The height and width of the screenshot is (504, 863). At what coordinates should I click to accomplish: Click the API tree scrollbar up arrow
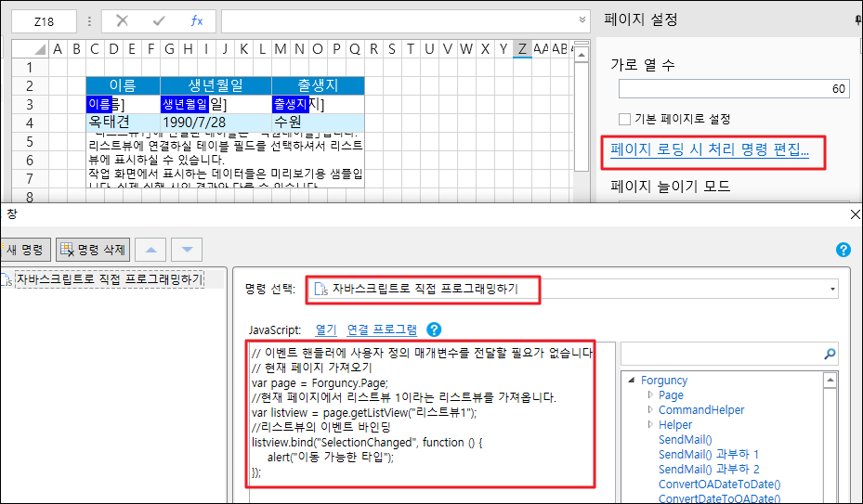(x=830, y=381)
